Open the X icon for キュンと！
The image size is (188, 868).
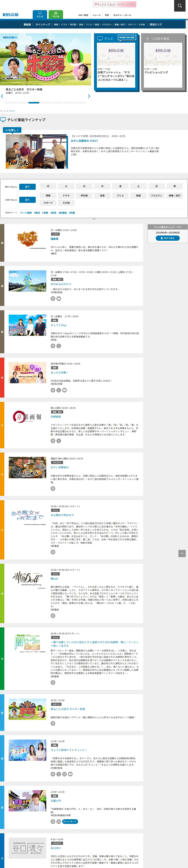click(59, 774)
